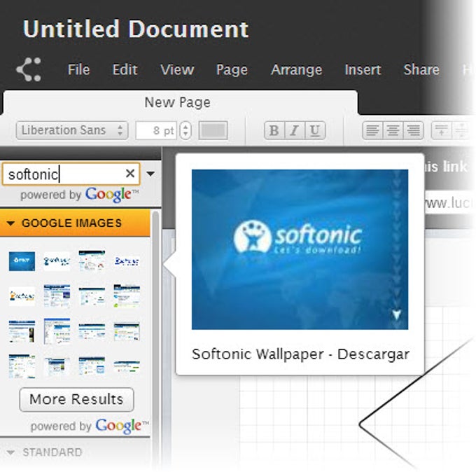Align text center
This screenshot has width=476, height=472.
(x=393, y=130)
